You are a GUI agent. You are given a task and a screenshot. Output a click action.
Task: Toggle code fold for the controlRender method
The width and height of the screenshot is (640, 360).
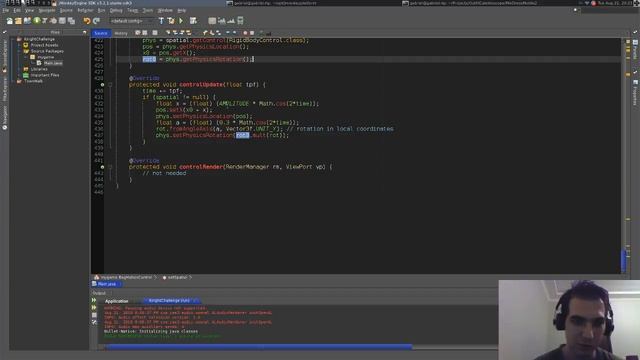(x=110, y=167)
